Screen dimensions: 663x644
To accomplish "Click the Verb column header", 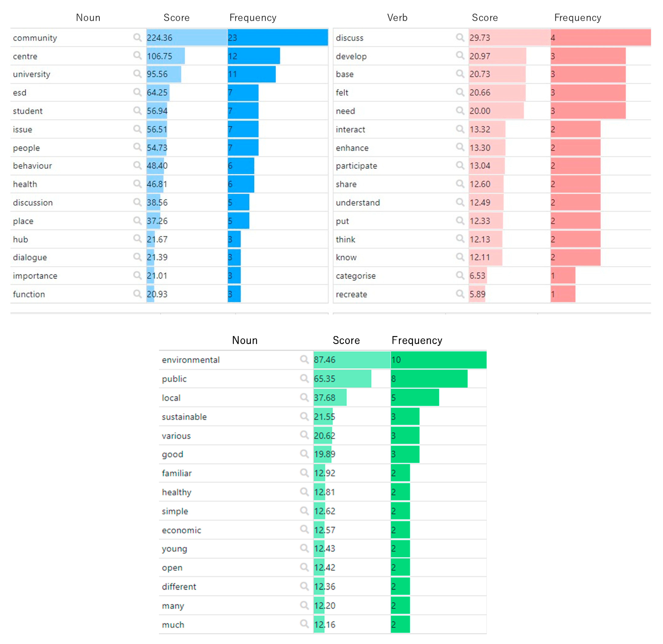I will coord(397,18).
